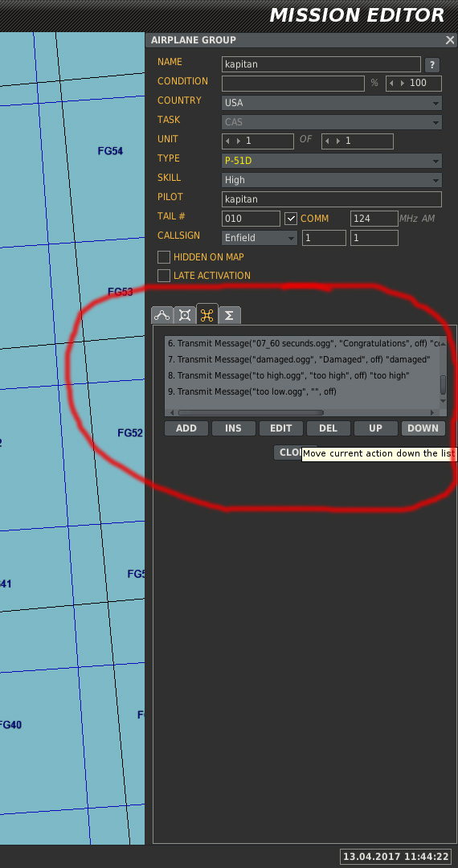Click the action list horizontal scrollbar thumb

pyautogui.click(x=251, y=413)
